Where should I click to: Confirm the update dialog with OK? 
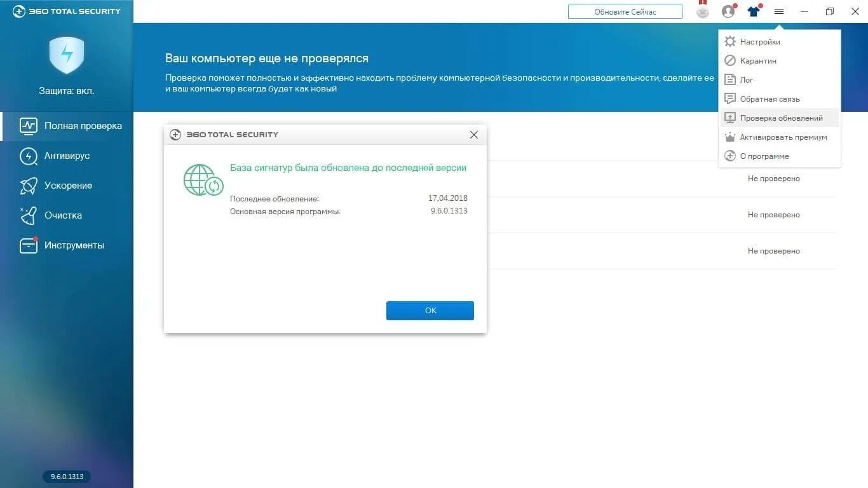pos(430,311)
